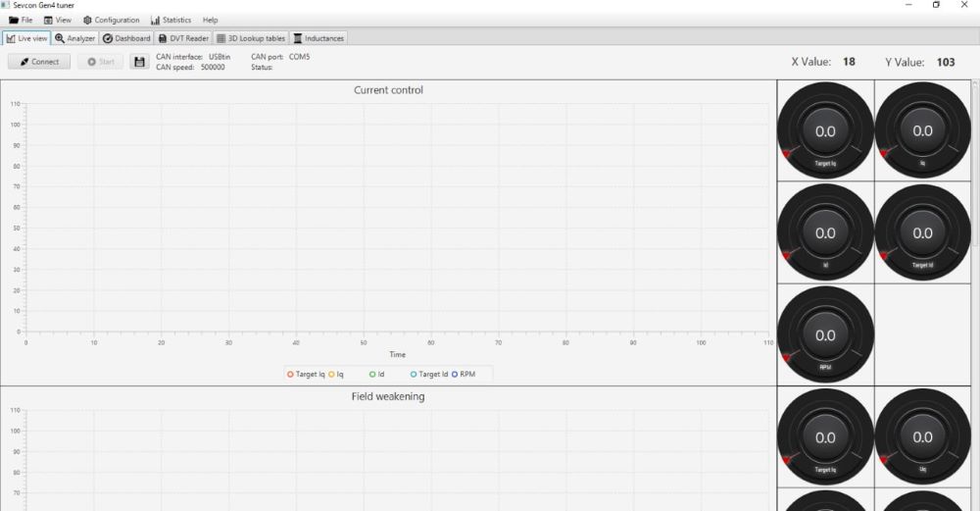Click the RPM legend marker
The width and height of the screenshot is (980, 511).
(455, 374)
